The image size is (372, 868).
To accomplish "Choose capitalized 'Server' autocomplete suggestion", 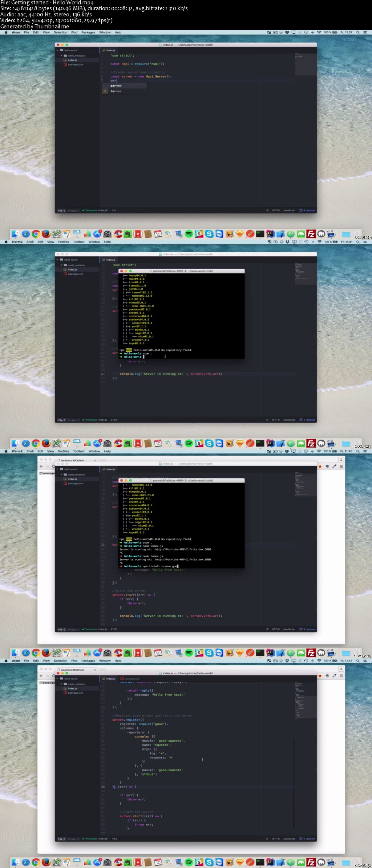I will 125,91.
